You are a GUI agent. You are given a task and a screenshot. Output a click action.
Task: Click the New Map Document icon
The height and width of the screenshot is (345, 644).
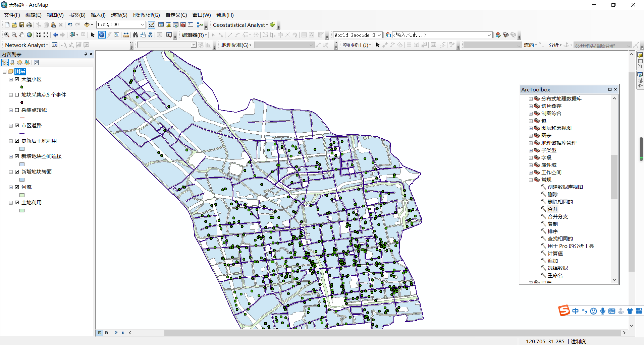pyautogui.click(x=7, y=25)
